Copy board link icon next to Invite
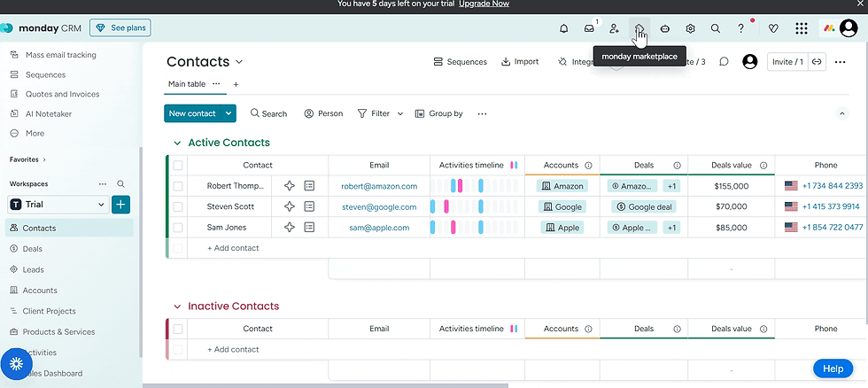 (817, 62)
